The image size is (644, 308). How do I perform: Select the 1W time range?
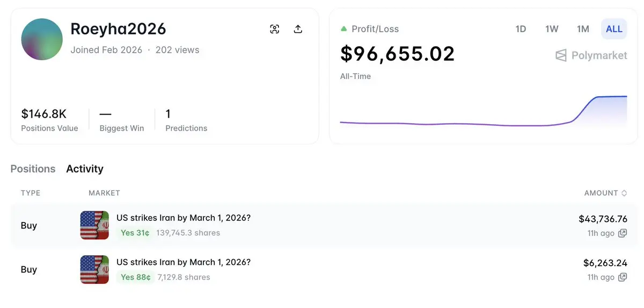(552, 29)
